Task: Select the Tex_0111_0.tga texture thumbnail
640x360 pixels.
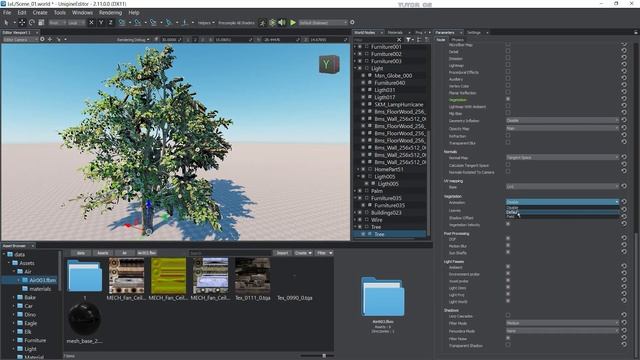Action: pyautogui.click(x=253, y=276)
